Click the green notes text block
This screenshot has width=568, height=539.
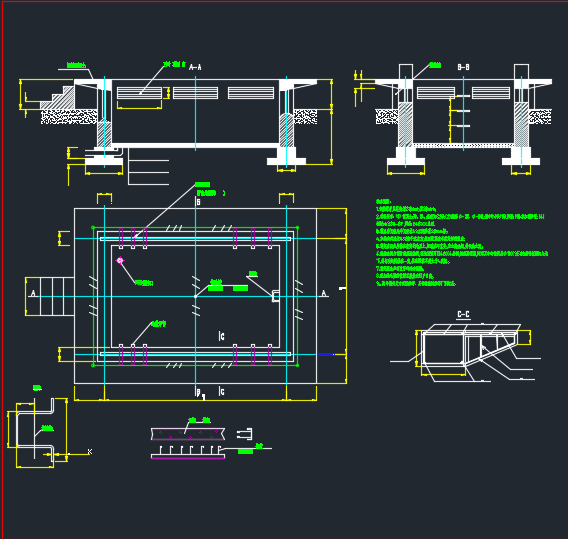pyautogui.click(x=462, y=242)
